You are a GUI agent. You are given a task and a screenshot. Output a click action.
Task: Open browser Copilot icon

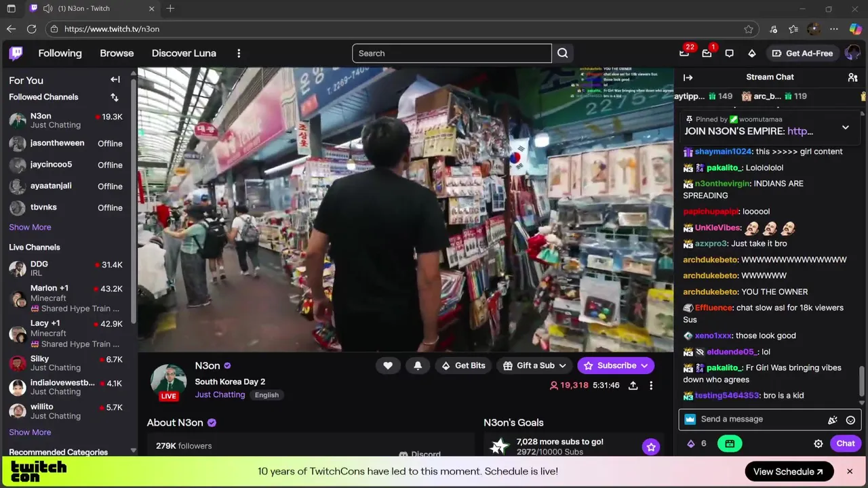coord(855,29)
